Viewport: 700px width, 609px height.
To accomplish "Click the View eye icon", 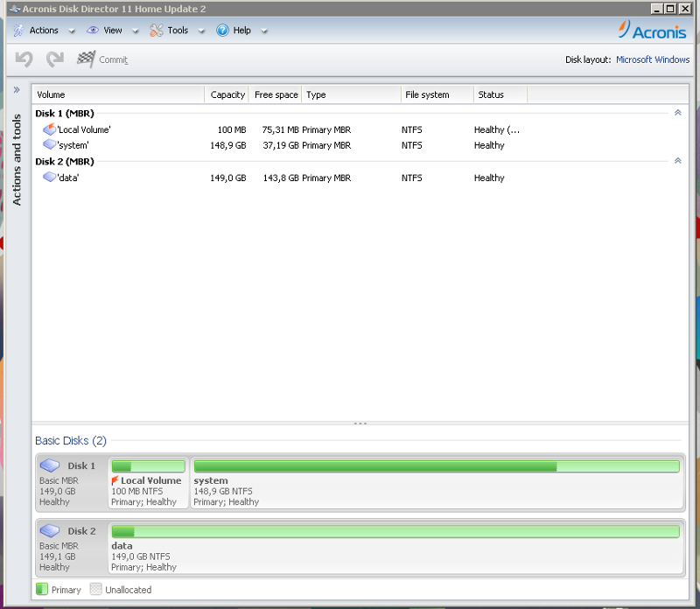I will (x=93, y=30).
